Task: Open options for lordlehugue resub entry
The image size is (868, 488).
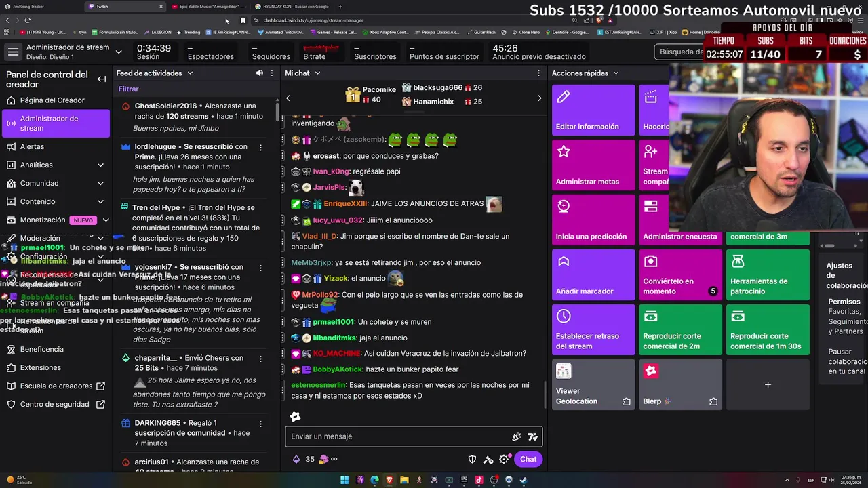Action: click(261, 146)
